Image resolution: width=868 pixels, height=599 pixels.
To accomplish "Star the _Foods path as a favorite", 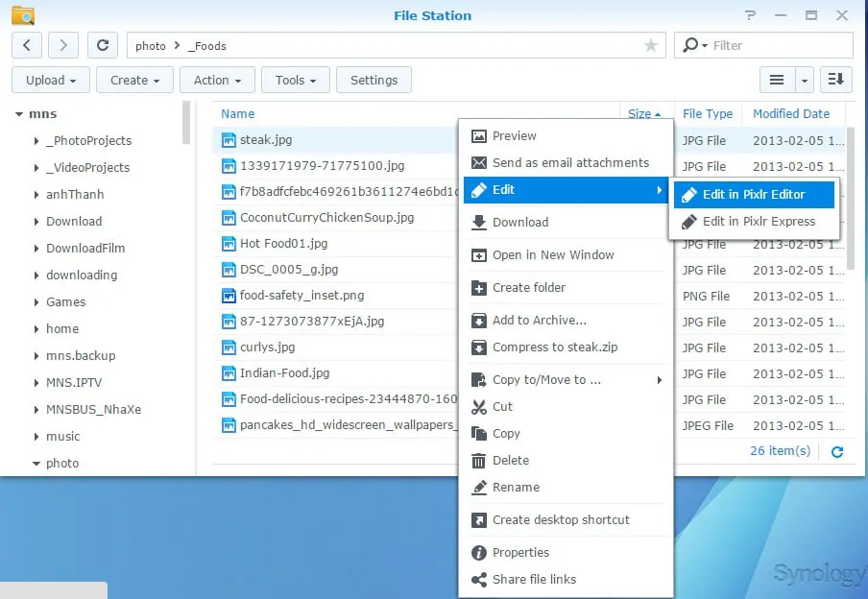I will pyautogui.click(x=652, y=45).
